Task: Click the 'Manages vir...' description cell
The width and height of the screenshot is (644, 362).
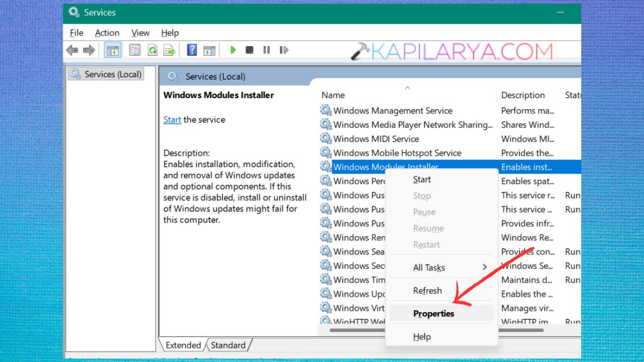Action: pos(527,308)
